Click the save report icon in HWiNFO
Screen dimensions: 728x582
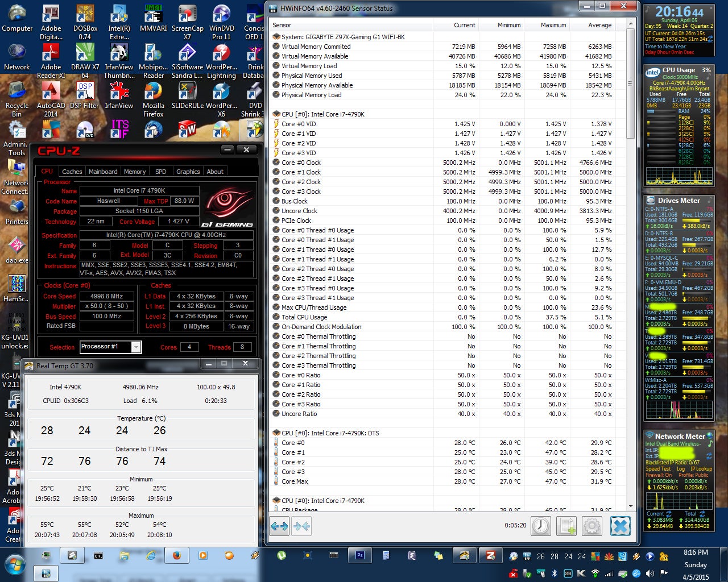pyautogui.click(x=566, y=526)
